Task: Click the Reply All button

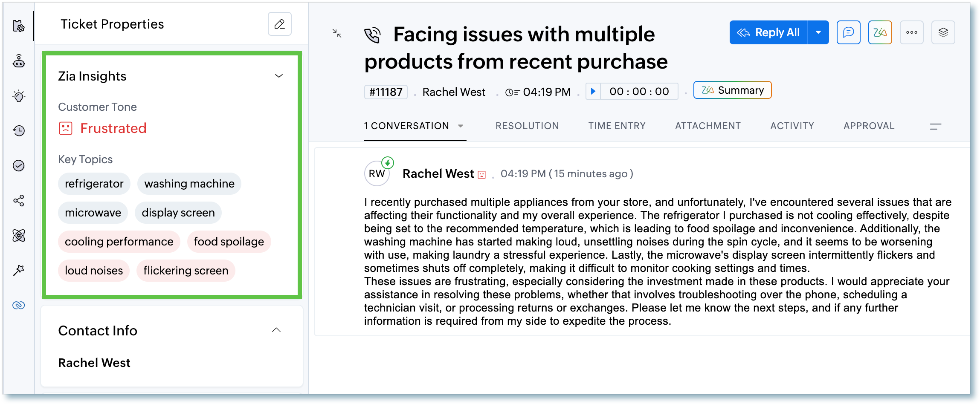Action: pyautogui.click(x=768, y=32)
